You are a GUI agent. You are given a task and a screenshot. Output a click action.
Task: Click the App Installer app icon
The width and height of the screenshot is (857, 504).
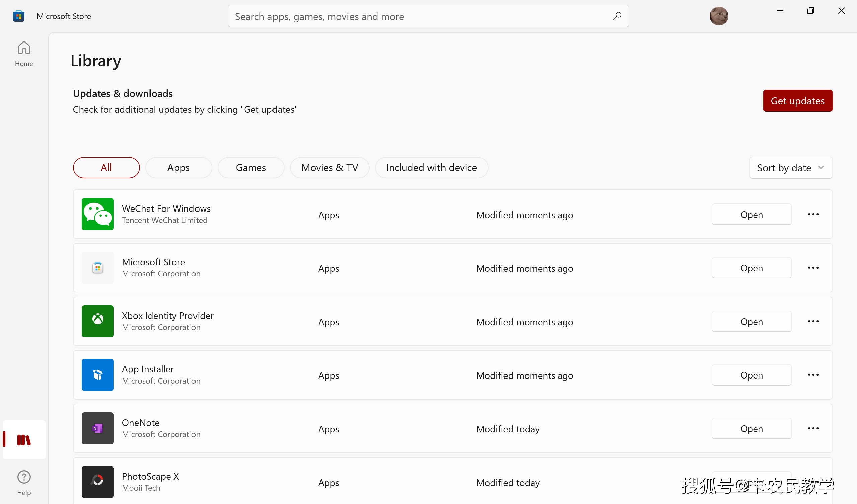98,375
